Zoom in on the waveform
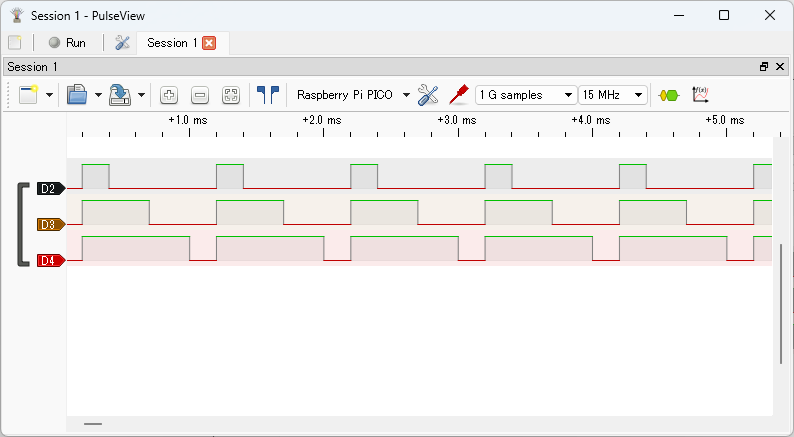Image resolution: width=794 pixels, height=437 pixels. 169,95
